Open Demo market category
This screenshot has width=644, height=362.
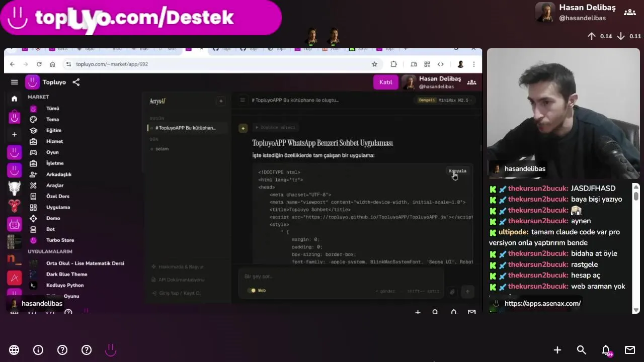53,218
